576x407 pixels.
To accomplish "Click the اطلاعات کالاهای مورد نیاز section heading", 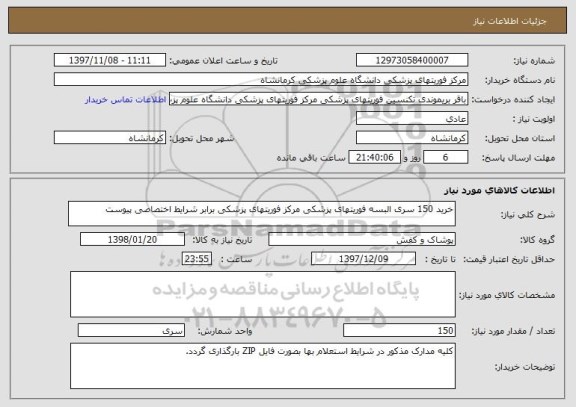I will pyautogui.click(x=499, y=190).
